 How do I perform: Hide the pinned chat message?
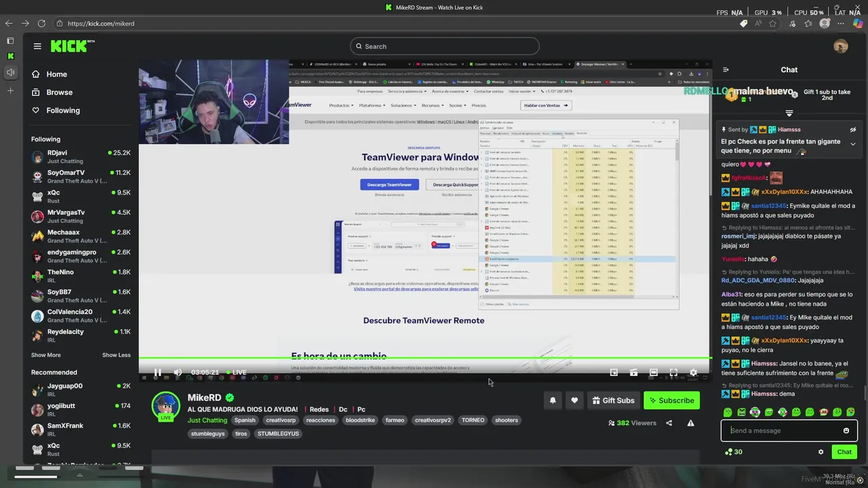click(x=853, y=129)
